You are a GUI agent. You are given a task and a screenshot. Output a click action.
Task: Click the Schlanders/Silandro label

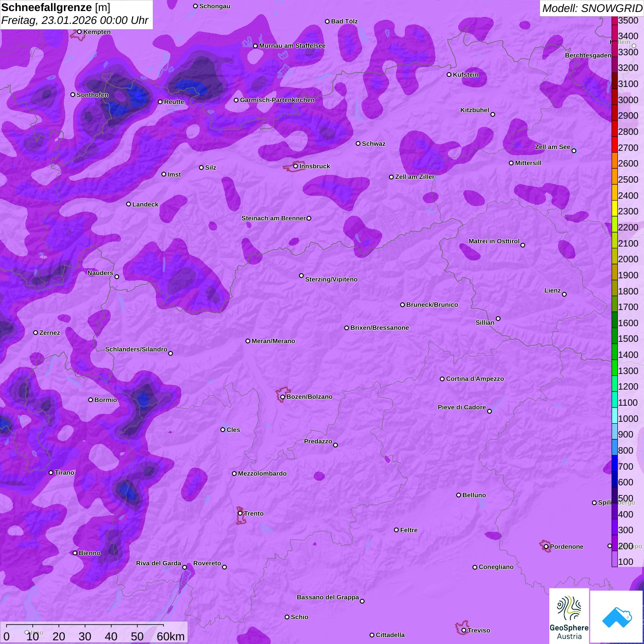[136, 349]
